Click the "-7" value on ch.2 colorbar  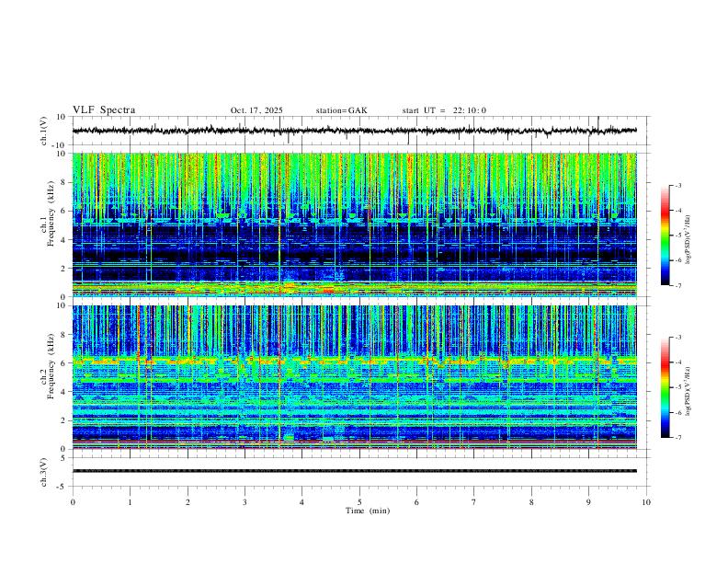point(678,437)
